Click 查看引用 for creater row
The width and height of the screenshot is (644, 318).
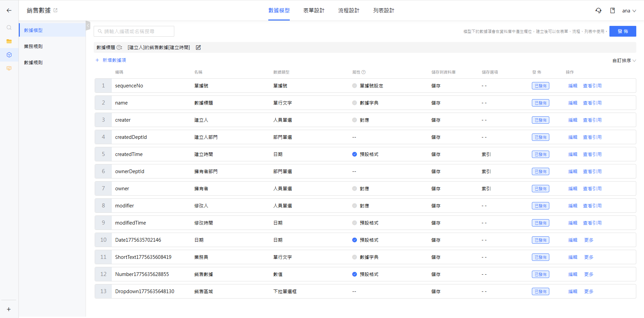pyautogui.click(x=592, y=120)
